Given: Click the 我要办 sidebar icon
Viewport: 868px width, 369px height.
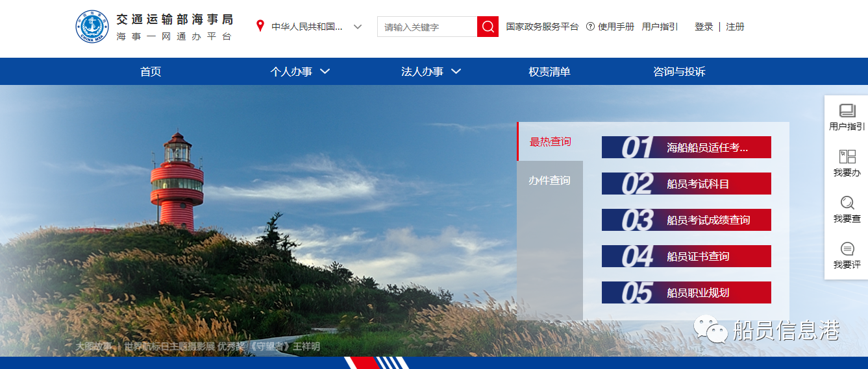Looking at the screenshot, I should [x=847, y=156].
